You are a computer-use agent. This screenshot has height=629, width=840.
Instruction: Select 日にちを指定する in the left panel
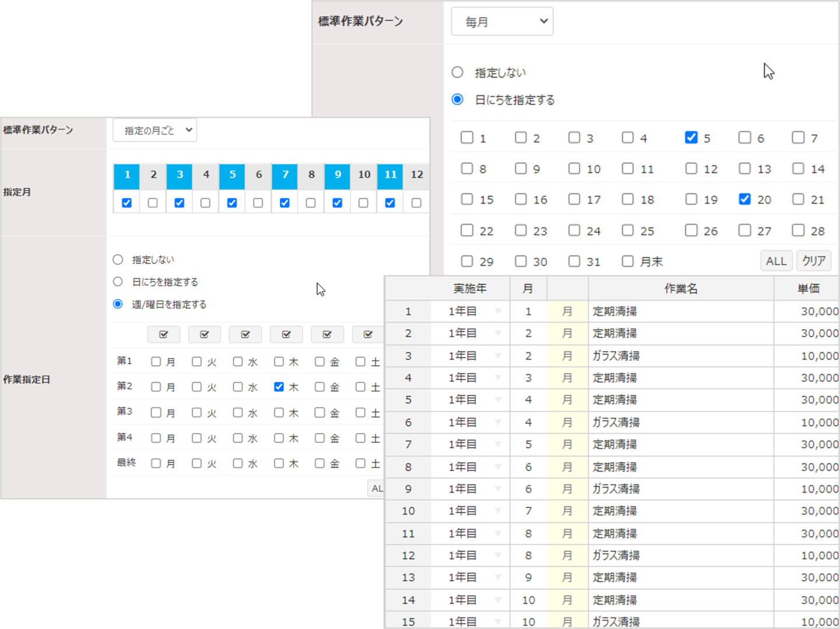pyautogui.click(x=117, y=282)
